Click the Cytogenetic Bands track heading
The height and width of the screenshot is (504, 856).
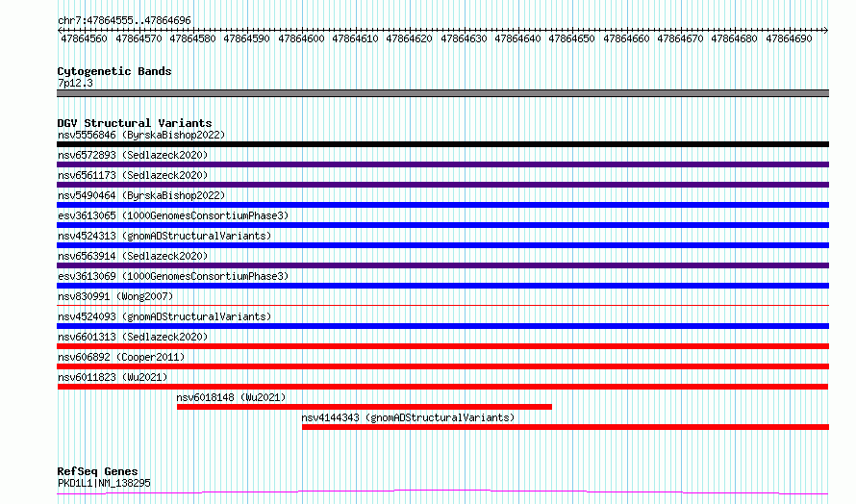(114, 71)
